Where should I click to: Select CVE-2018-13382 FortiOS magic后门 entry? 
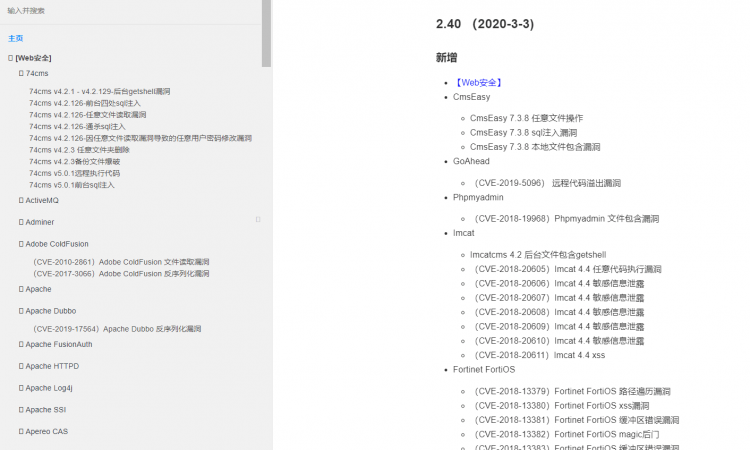[564, 435]
